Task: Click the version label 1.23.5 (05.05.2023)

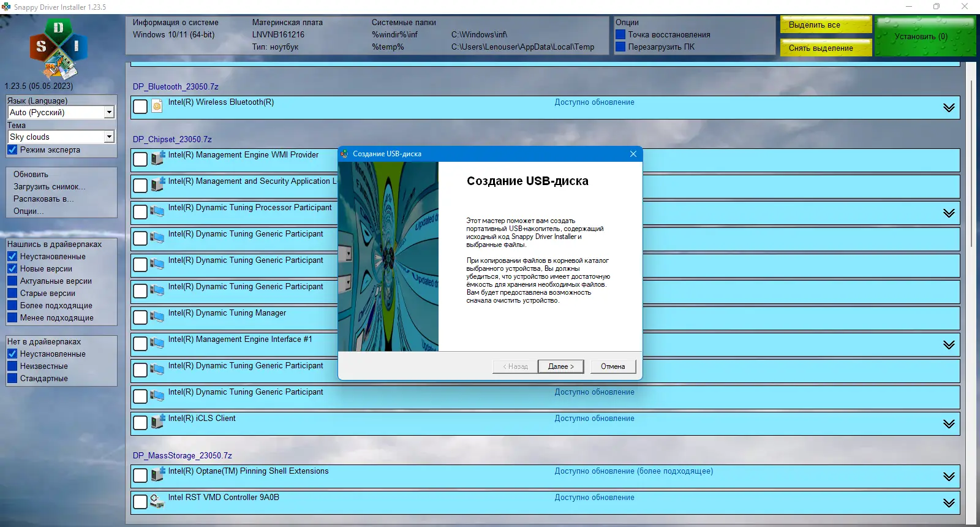Action: pos(39,86)
